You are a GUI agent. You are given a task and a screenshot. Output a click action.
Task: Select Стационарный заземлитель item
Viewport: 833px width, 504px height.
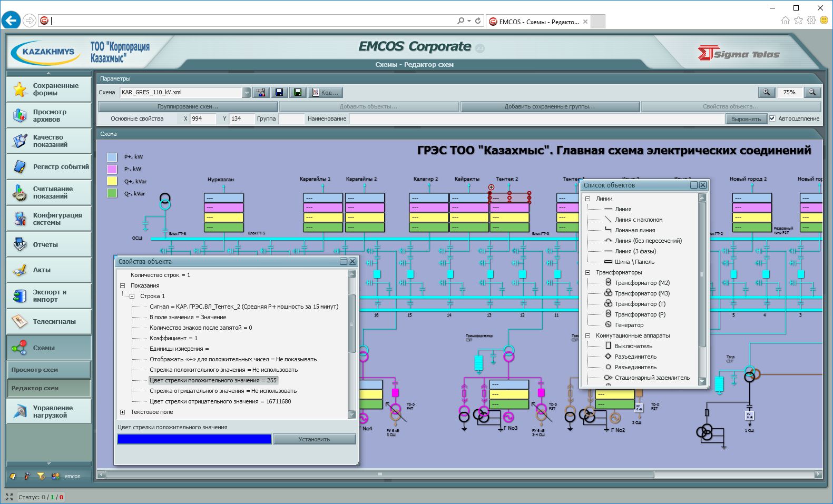coord(652,378)
